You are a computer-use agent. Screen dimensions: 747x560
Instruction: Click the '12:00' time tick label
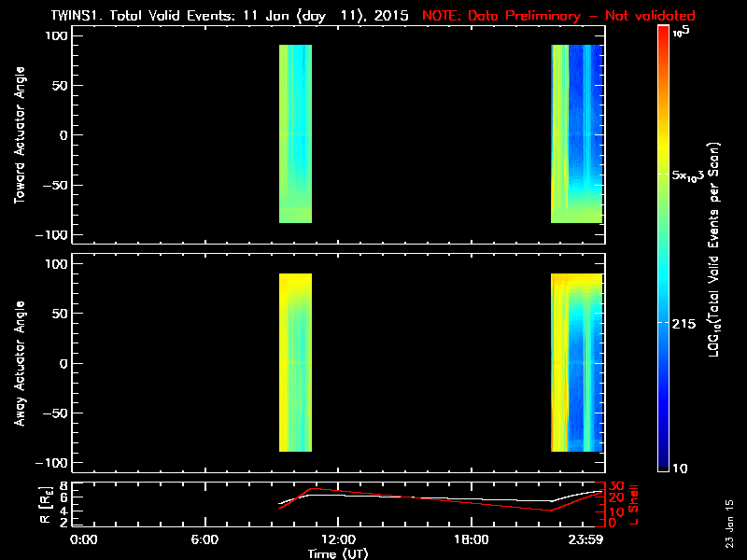tap(338, 539)
